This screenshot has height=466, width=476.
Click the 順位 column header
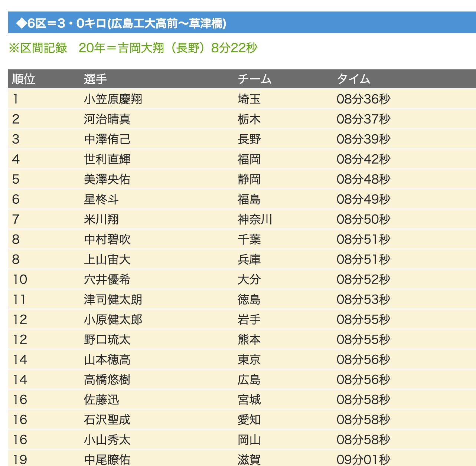23,79
